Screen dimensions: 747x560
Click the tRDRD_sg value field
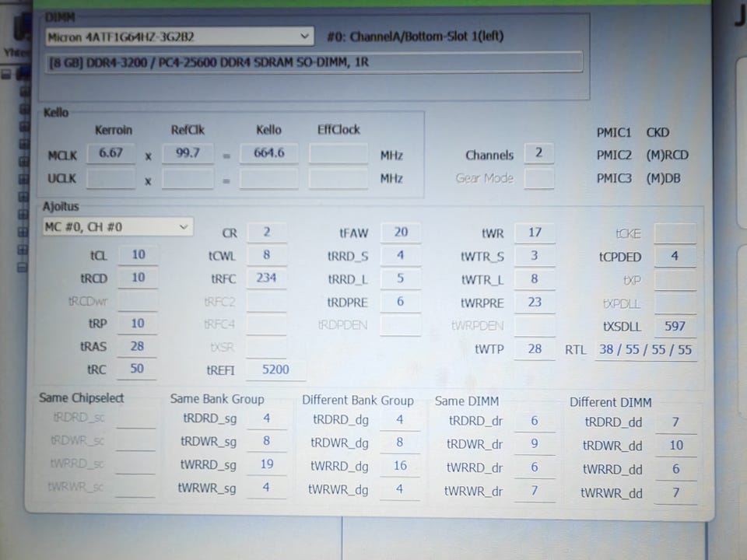[x=267, y=419]
